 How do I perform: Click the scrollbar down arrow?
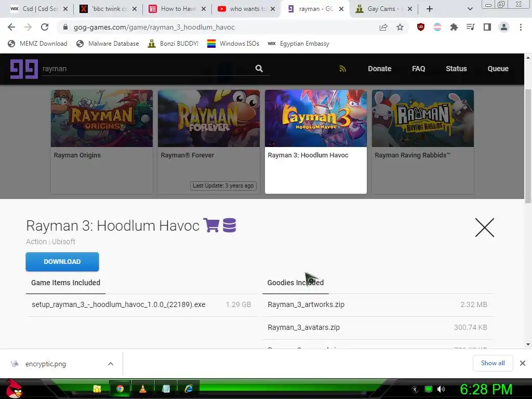click(528, 344)
